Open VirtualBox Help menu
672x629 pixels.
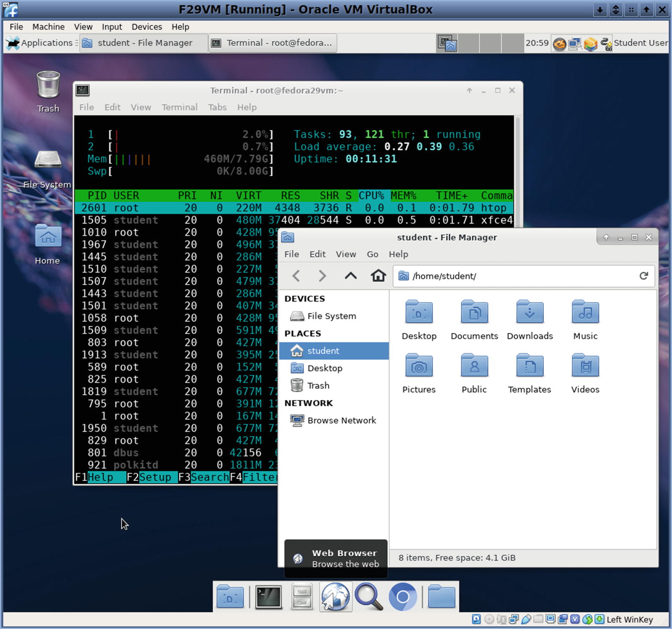coord(180,27)
